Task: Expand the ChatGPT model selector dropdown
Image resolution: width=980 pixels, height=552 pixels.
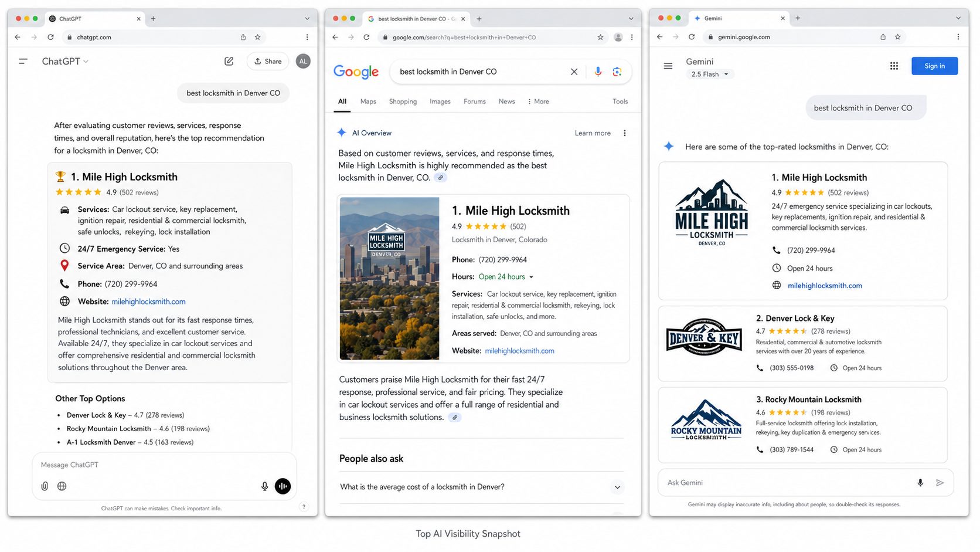Action: point(65,61)
